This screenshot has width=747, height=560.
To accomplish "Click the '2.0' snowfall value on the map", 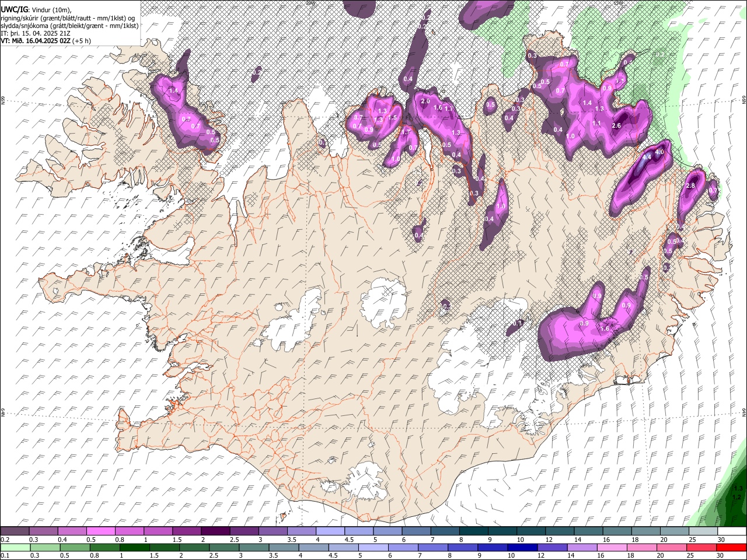I will [x=425, y=101].
